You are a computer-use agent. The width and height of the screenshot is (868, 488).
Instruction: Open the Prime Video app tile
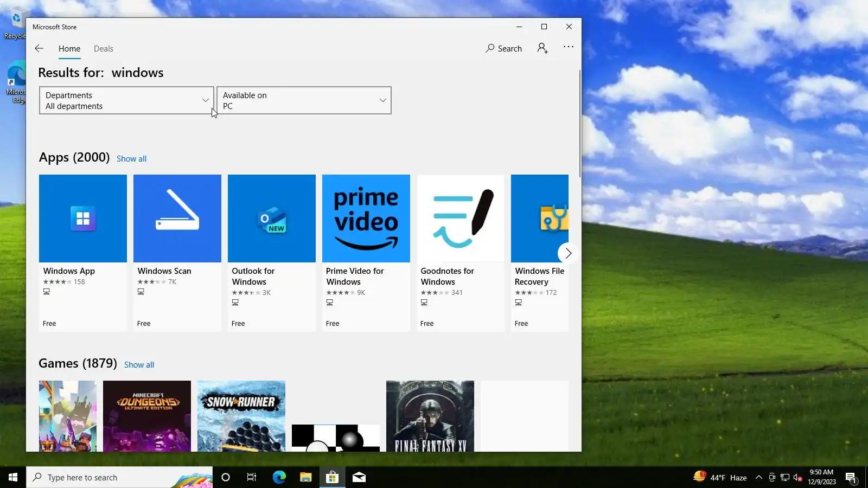[366, 219]
